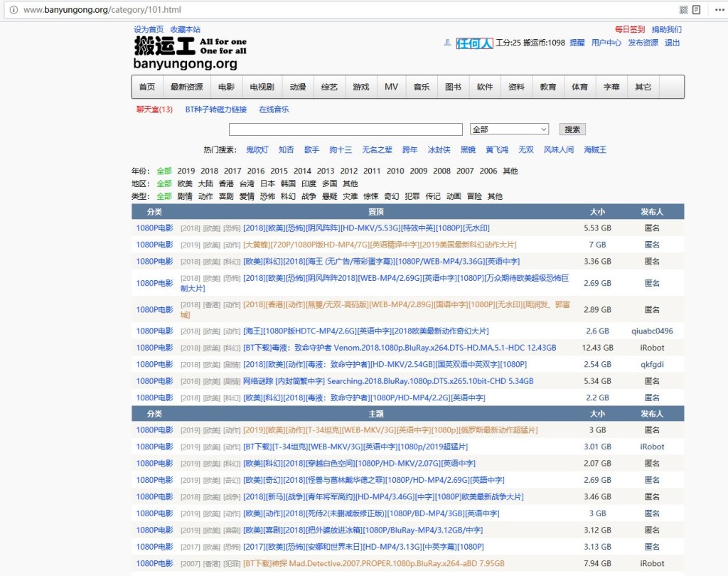
Task: Focus the search text input field
Action: [346, 129]
